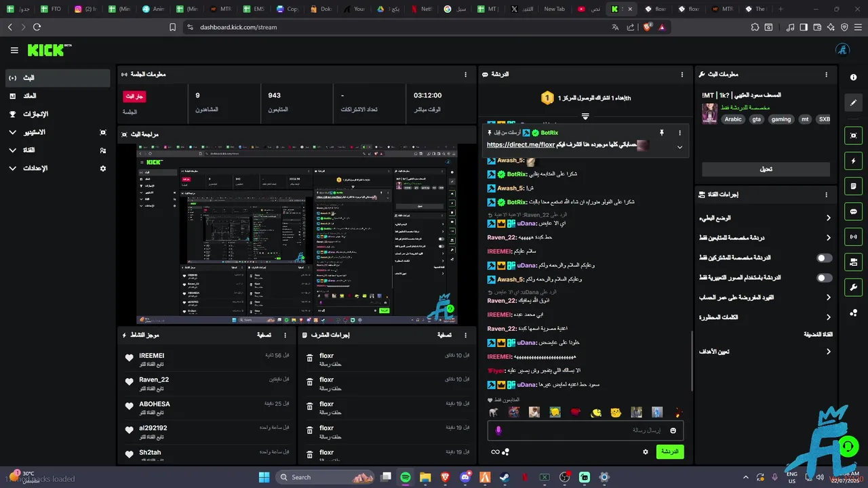
Task: Toggle the lightning bolt quick actions rail icon
Action: click(x=853, y=161)
